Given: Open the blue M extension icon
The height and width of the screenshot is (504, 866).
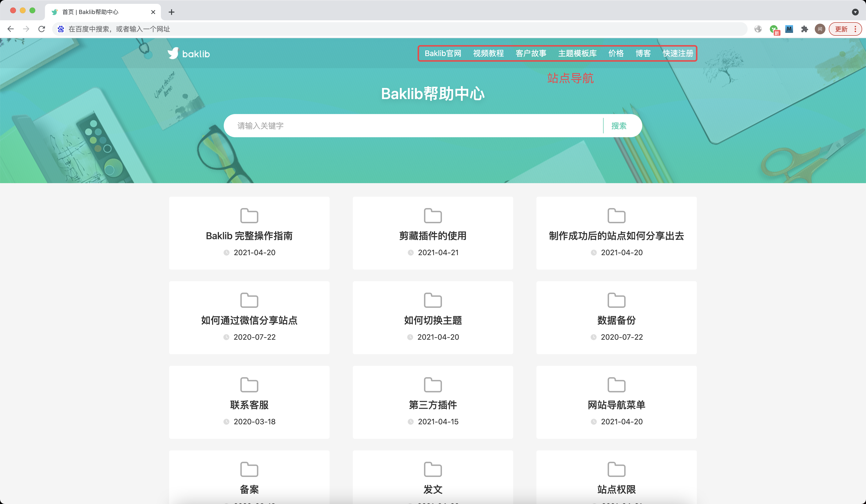Looking at the screenshot, I should (x=789, y=29).
